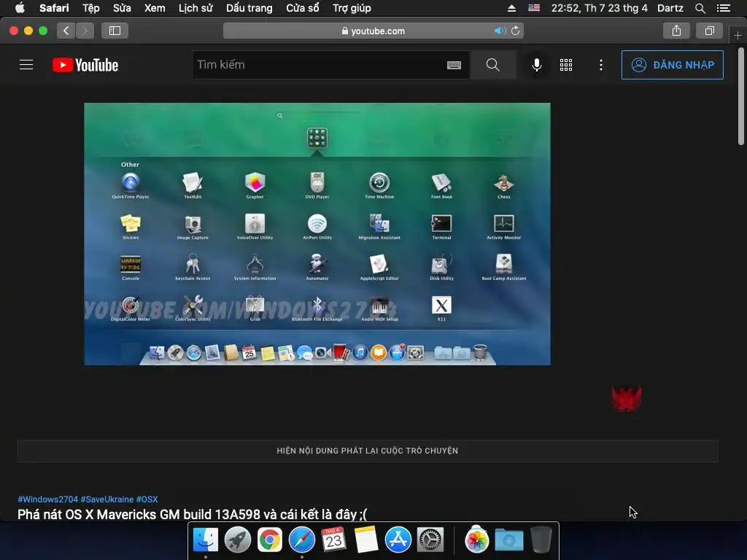747x560 pixels.
Task: Mute tab audio via speaker icon in address bar
Action: click(500, 31)
